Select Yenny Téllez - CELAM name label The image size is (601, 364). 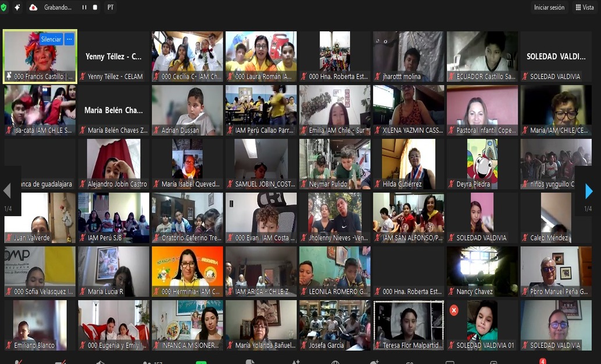tap(115, 77)
